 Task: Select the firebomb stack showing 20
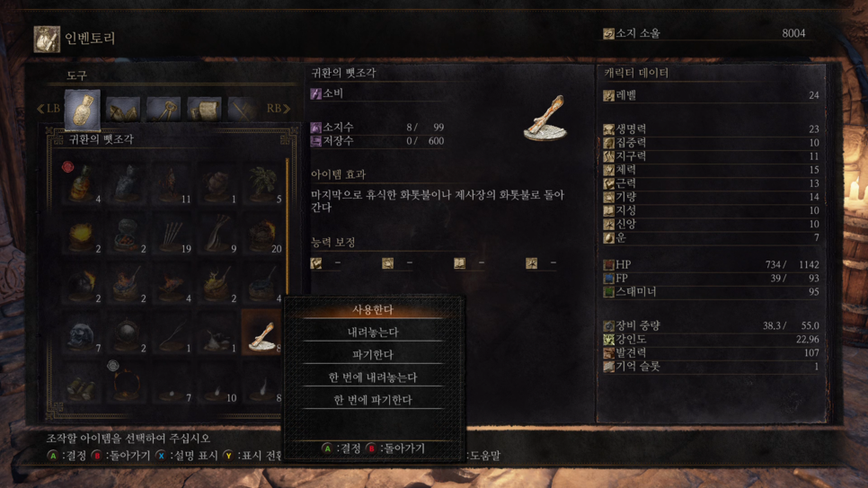point(263,234)
